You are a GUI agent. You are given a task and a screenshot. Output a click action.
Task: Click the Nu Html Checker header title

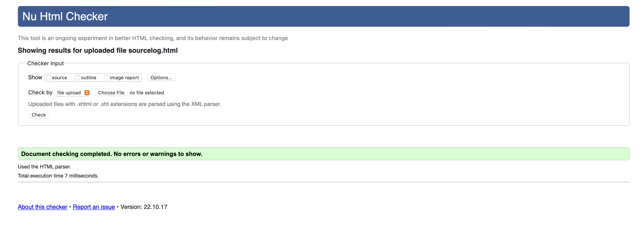point(65,17)
